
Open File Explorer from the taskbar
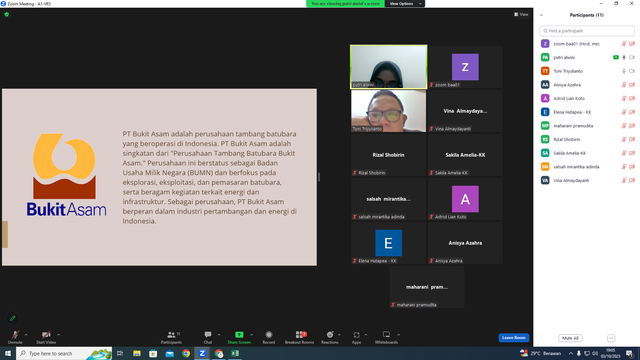tap(137, 353)
